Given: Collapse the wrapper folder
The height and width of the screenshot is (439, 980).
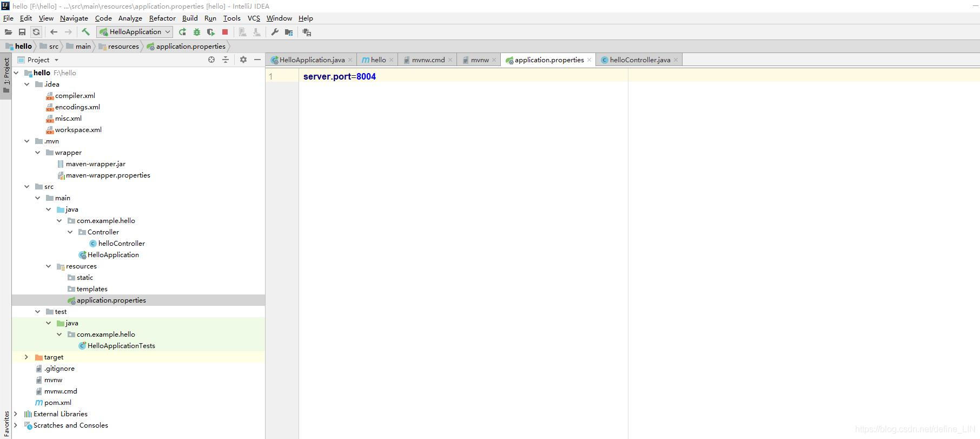Looking at the screenshot, I should tap(37, 152).
